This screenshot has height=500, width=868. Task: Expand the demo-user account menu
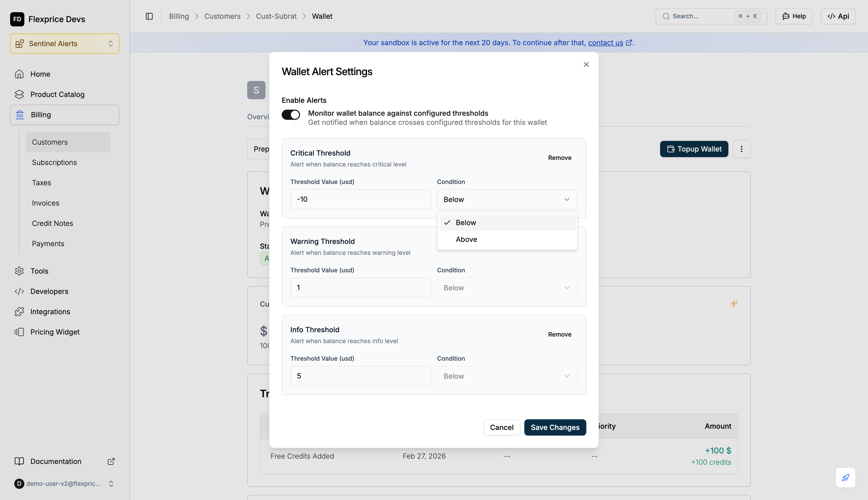(x=64, y=484)
